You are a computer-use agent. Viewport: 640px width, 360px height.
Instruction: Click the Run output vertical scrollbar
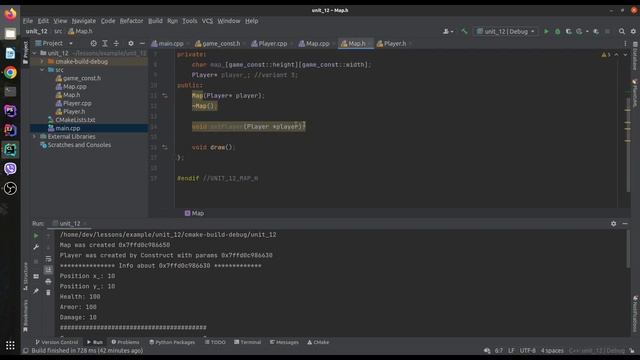[x=628, y=249]
